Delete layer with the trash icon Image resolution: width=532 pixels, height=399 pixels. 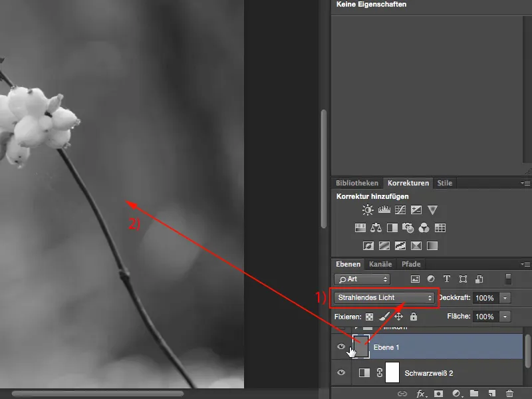point(509,394)
